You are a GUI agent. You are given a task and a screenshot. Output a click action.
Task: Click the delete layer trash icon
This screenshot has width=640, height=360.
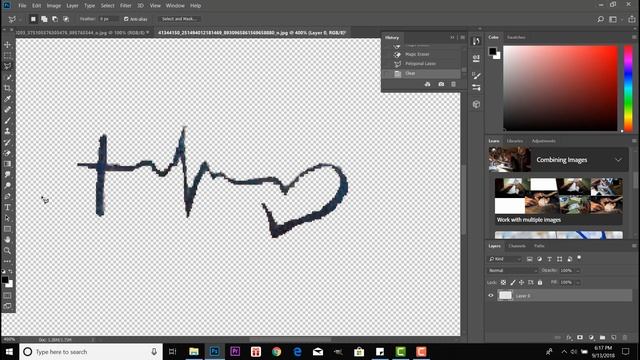625,338
